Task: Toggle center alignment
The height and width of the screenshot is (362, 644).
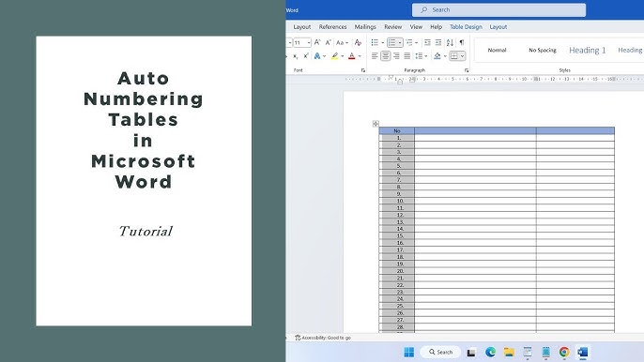Action: [385, 56]
